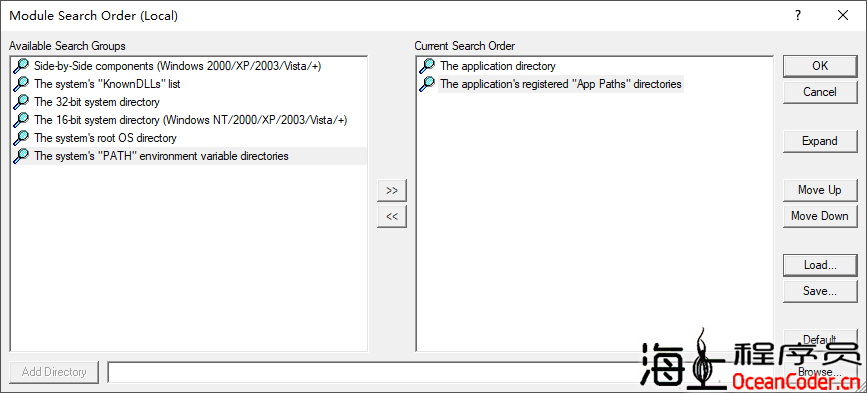Select "The system's root OS directory" entry
867x393 pixels.
[x=105, y=138]
